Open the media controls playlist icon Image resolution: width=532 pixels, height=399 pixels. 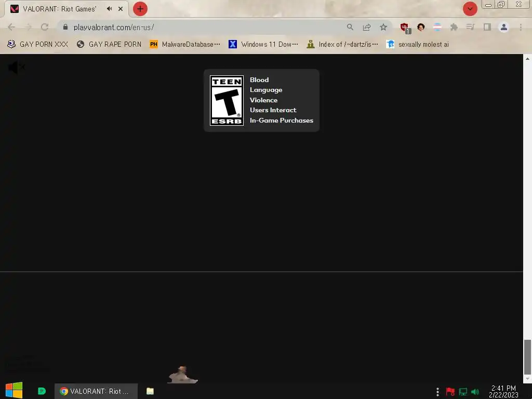click(470, 27)
